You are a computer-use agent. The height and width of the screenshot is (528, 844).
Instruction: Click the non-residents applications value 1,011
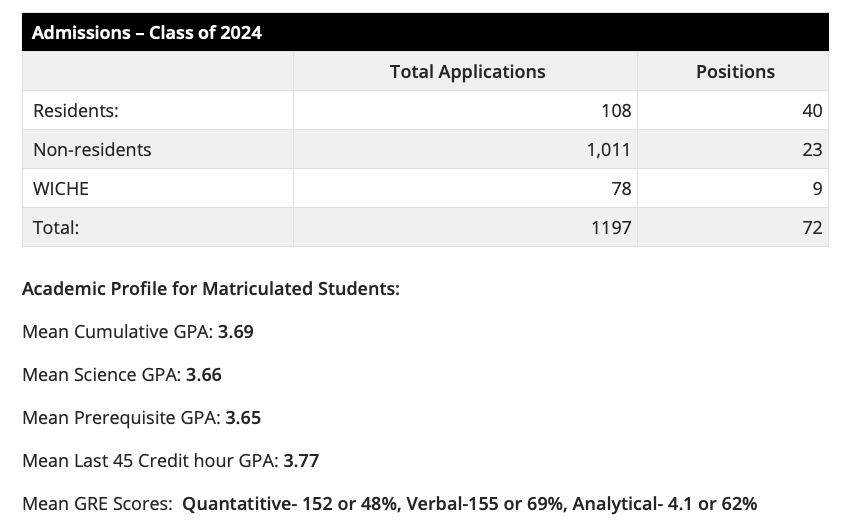click(x=608, y=150)
